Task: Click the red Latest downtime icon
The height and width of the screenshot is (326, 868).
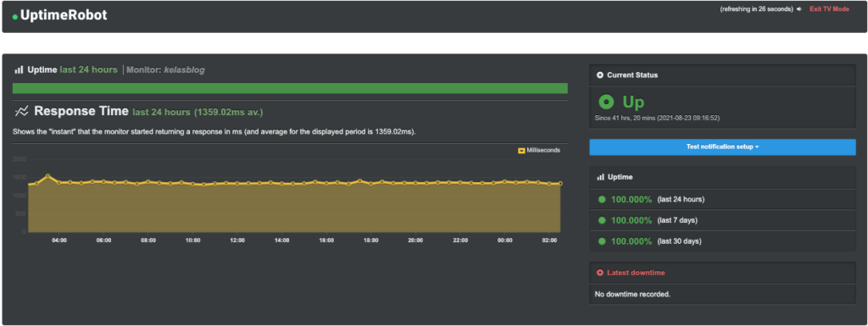Action: [x=600, y=273]
